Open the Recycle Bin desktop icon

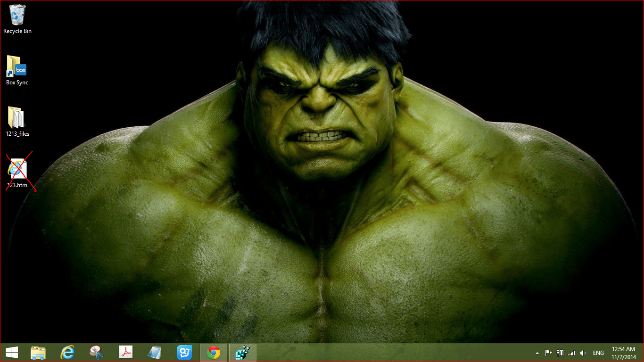17,19
